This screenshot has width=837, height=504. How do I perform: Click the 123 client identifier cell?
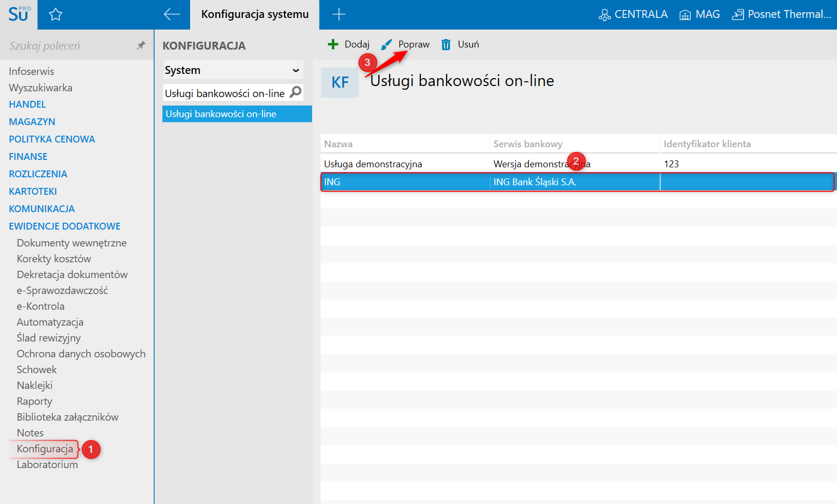(x=748, y=164)
